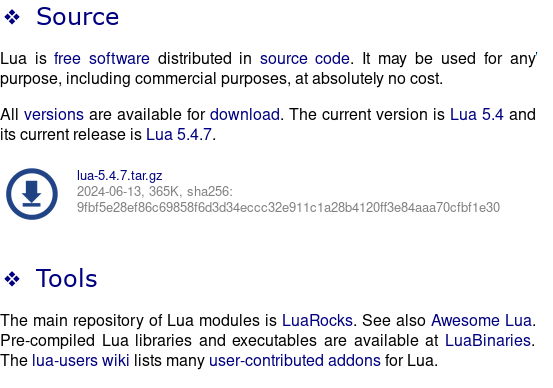Image resolution: width=553 pixels, height=388 pixels.
Task: Click the 'Tools' section heading
Action: coord(66,278)
